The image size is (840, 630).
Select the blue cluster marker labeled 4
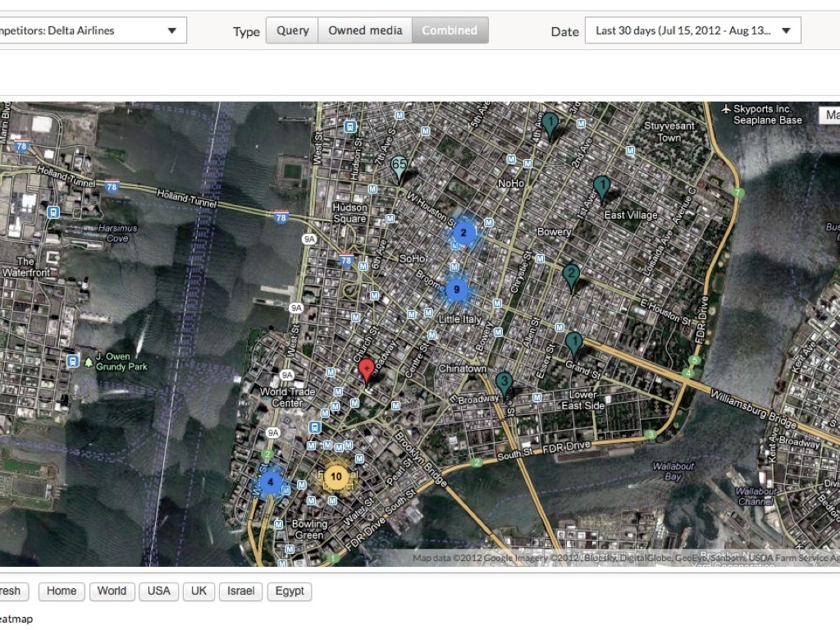pos(270,482)
